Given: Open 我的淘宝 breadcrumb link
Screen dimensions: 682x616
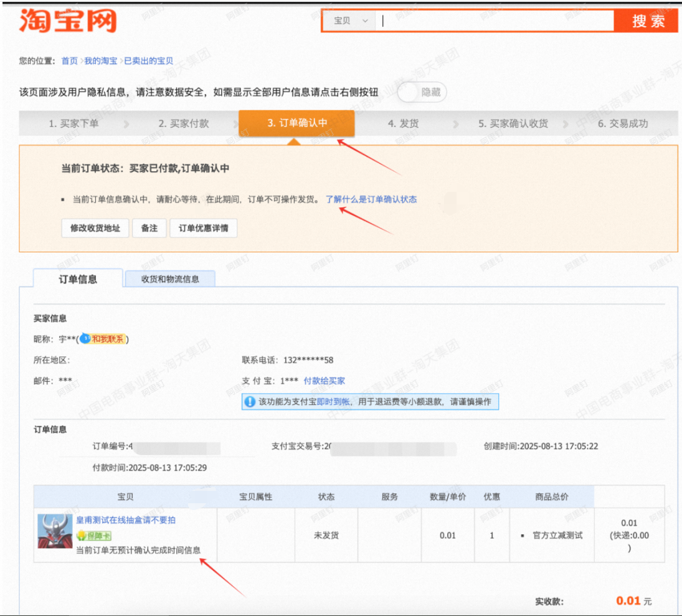Looking at the screenshot, I should pos(100,61).
